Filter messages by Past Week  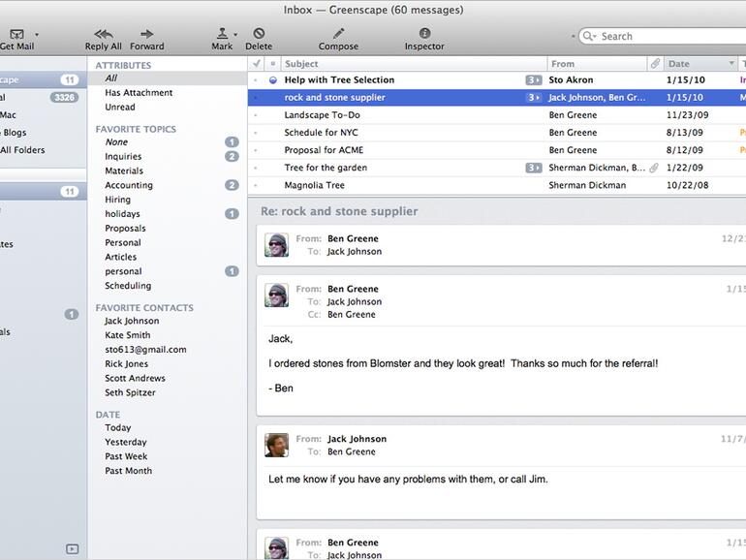[x=126, y=456]
